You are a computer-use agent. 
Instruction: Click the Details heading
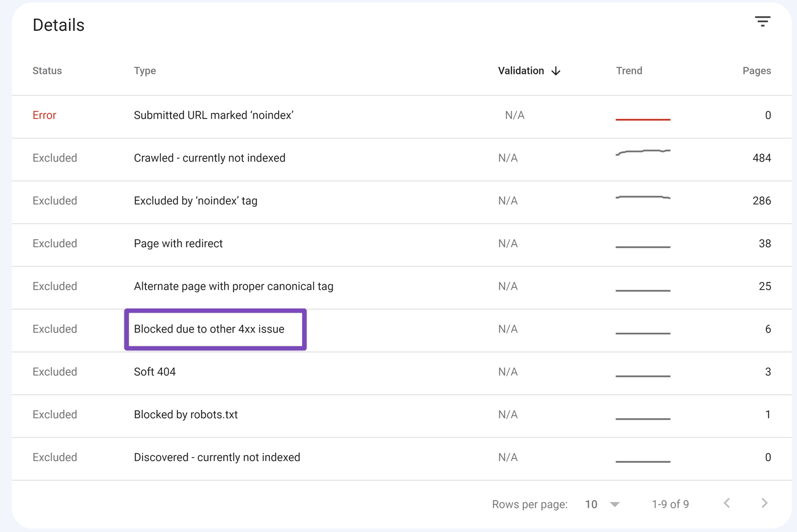58,25
